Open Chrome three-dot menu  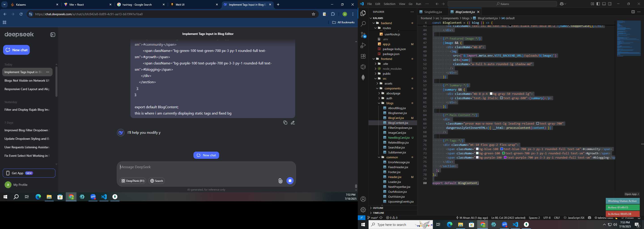tap(353, 14)
